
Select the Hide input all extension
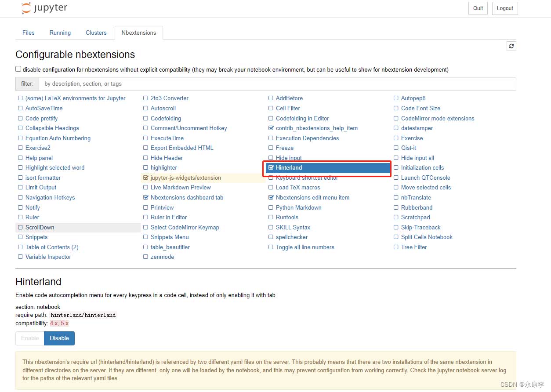tap(417, 158)
